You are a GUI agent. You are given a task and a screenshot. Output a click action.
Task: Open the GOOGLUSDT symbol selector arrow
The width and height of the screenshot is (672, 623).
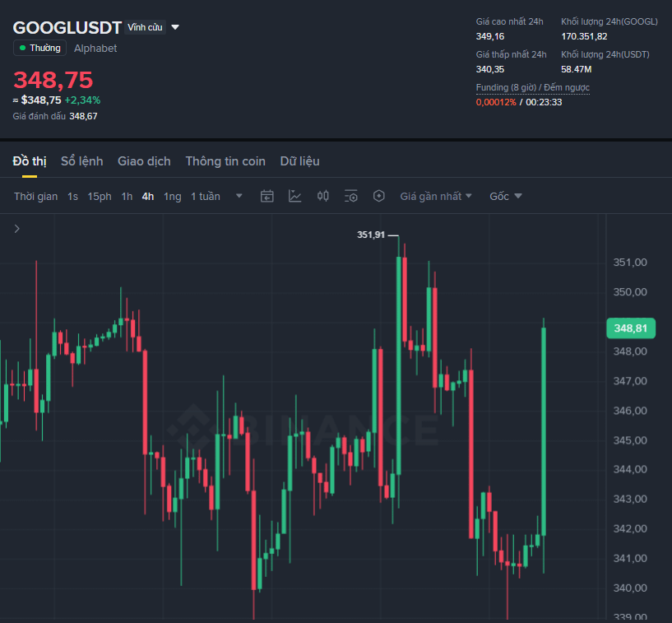175,27
